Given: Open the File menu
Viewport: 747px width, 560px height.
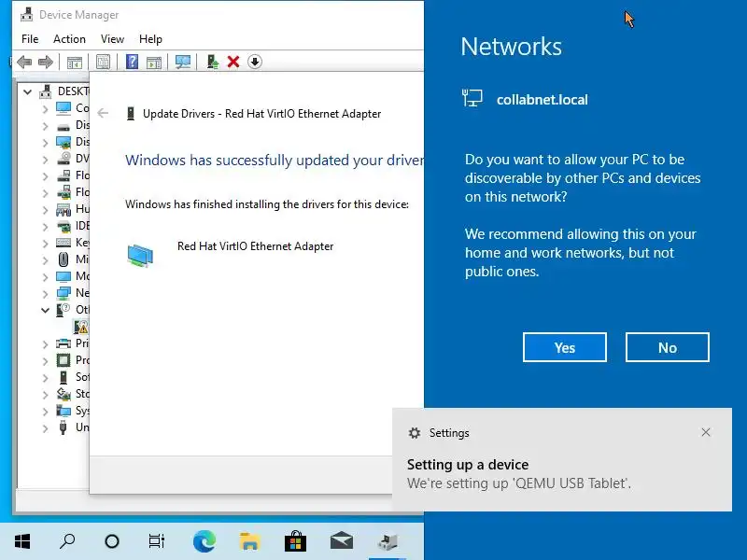Looking at the screenshot, I should coord(30,39).
